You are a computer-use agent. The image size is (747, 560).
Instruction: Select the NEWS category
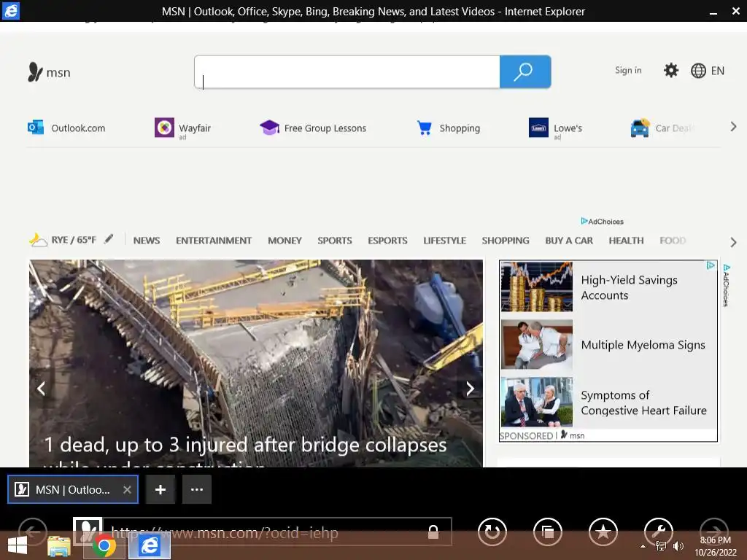point(146,241)
